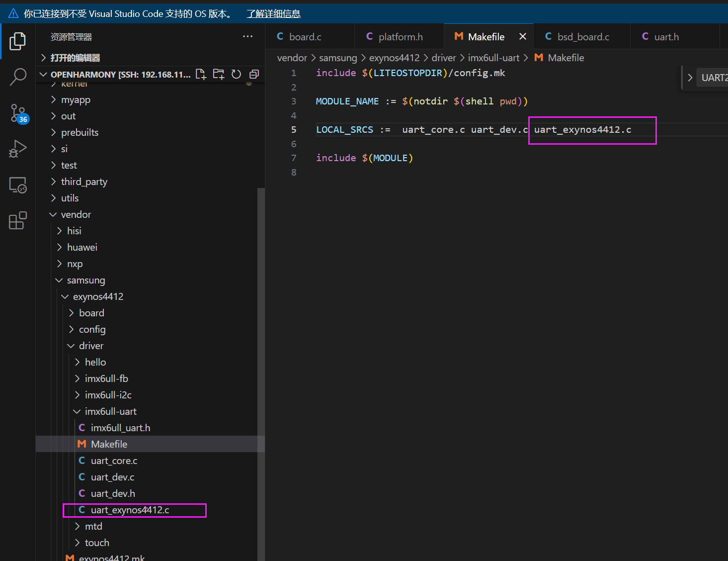Collapse the driver folder
The width and height of the screenshot is (728, 561).
pyautogui.click(x=150, y=346)
